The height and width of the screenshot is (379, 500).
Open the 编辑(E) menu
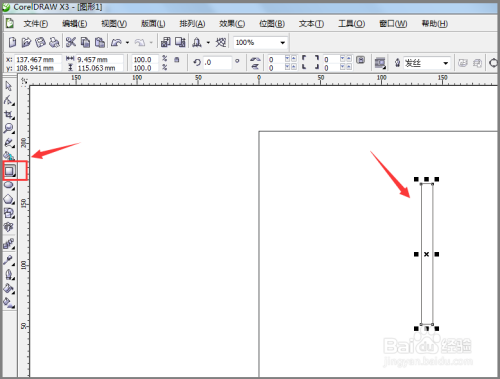click(x=75, y=24)
